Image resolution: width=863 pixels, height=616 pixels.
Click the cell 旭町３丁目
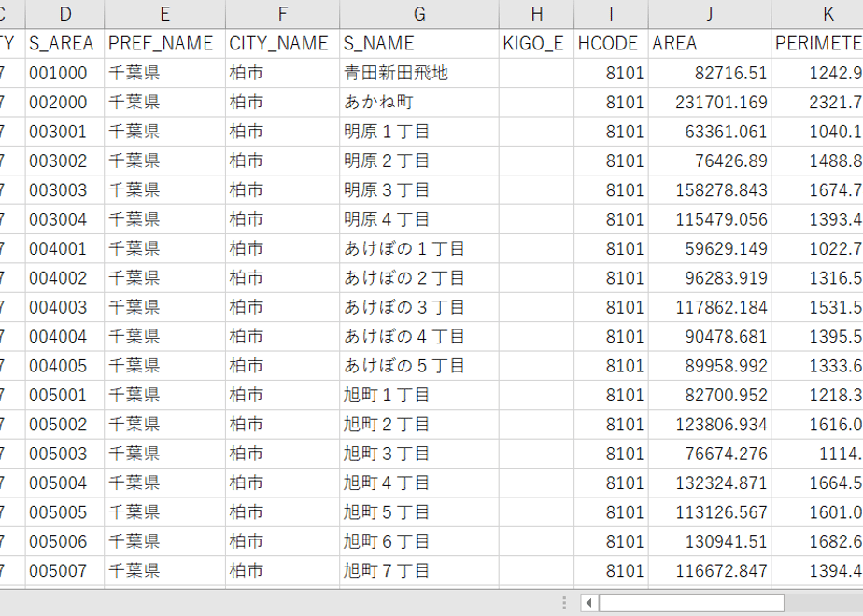click(x=419, y=454)
